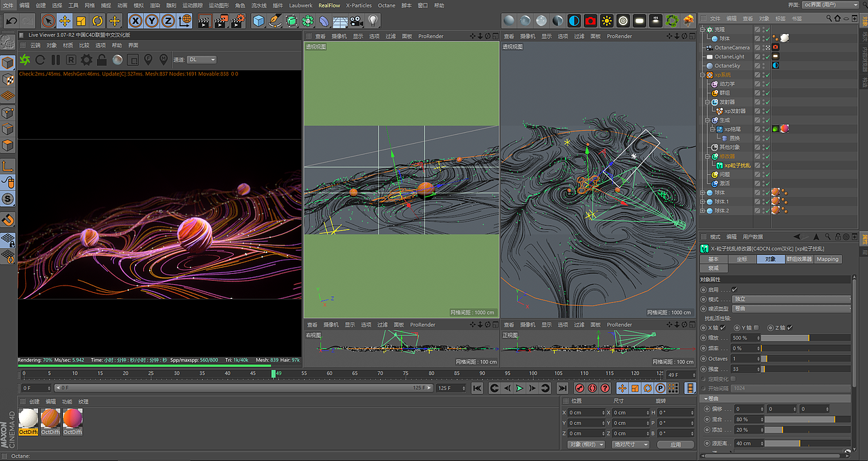The image size is (868, 461).
Task: Lock the Y axis toolbar icon
Action: tap(150, 22)
